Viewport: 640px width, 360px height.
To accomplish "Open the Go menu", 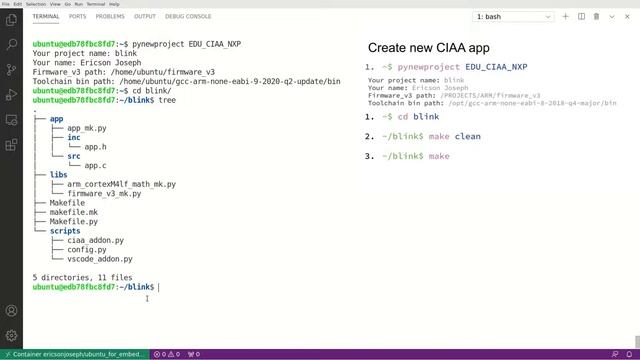I will click(x=67, y=4).
